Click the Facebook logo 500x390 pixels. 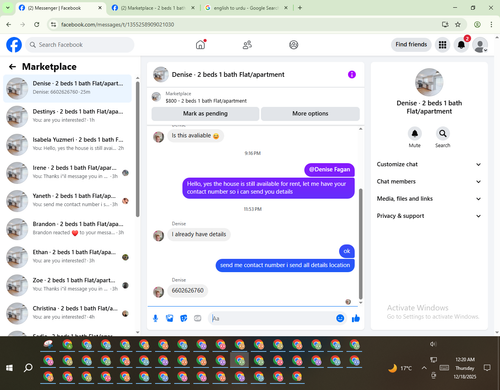(14, 45)
